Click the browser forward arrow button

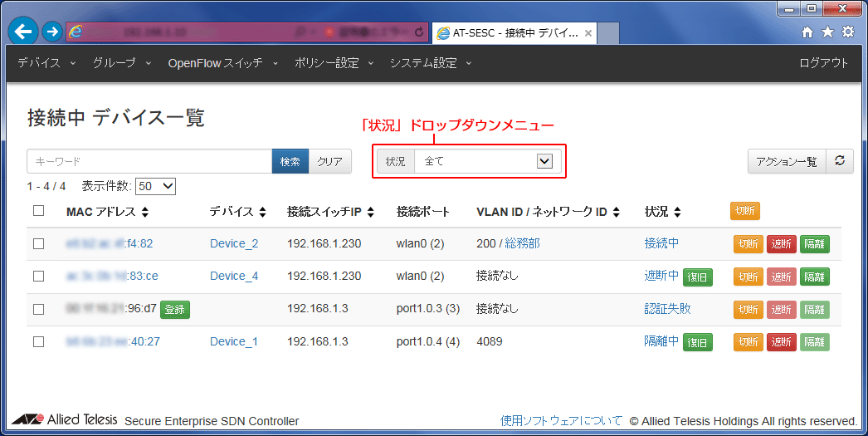coord(52,32)
